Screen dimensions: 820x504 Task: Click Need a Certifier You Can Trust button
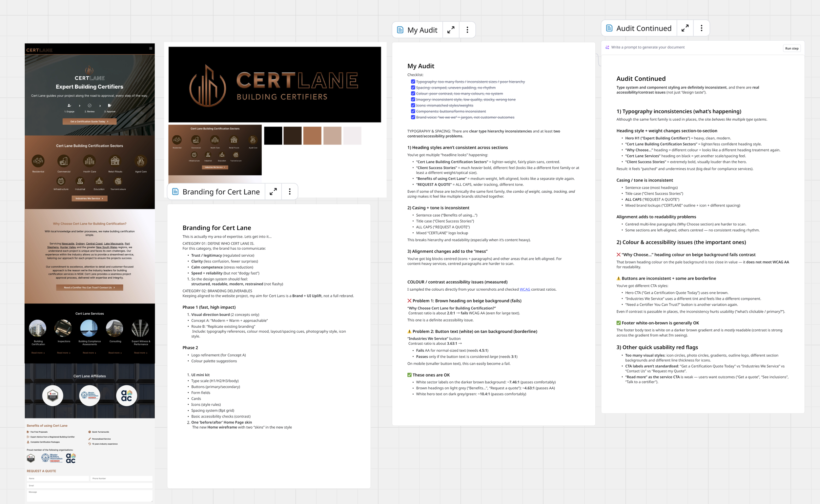(90, 287)
